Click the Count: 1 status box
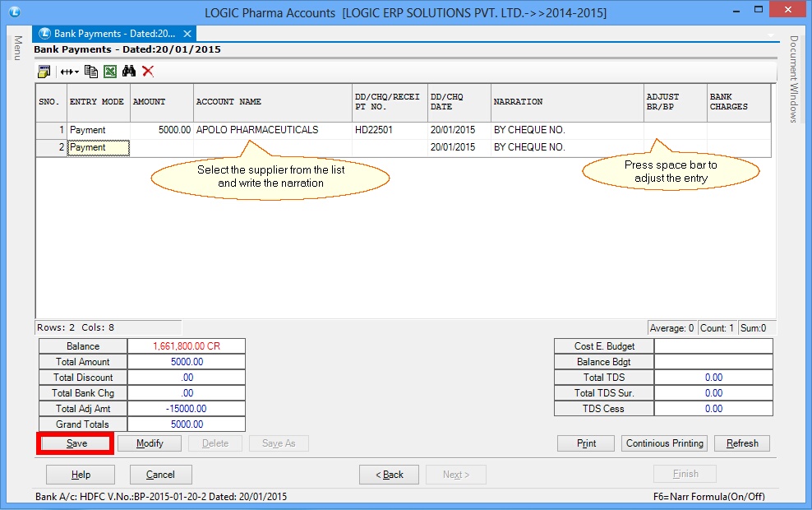The width and height of the screenshot is (812, 510). tap(717, 328)
